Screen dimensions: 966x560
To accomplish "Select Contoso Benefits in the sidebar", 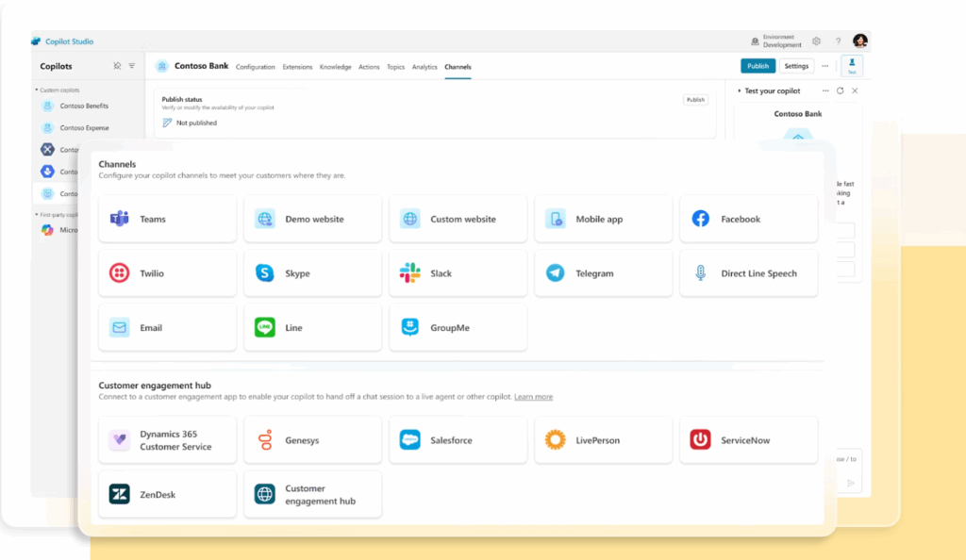I will click(84, 106).
